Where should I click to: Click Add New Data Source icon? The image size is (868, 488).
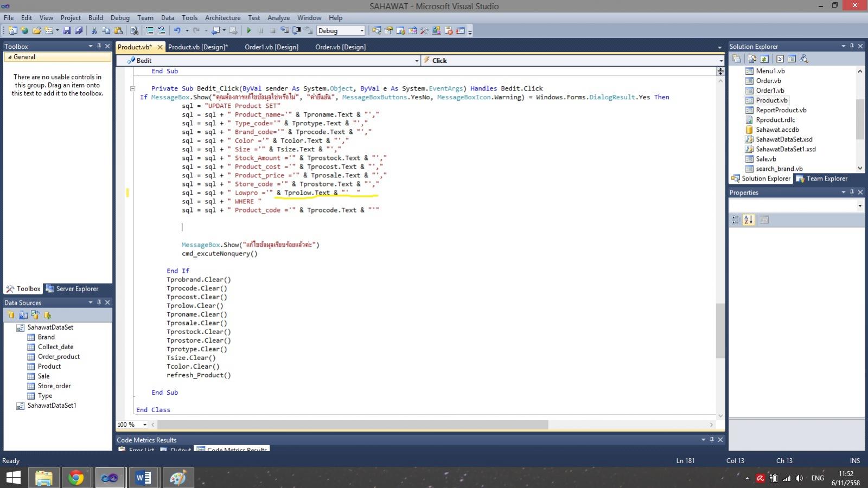(11, 315)
